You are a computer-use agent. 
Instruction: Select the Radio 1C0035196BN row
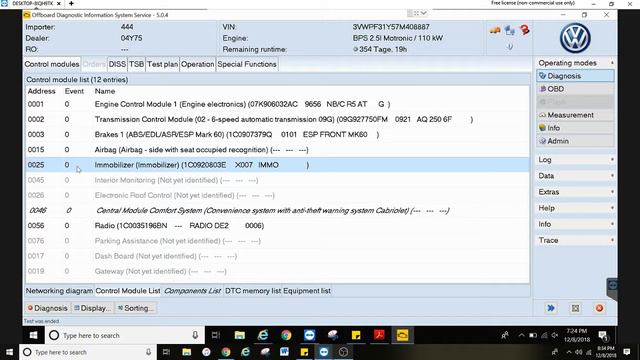pos(278,225)
